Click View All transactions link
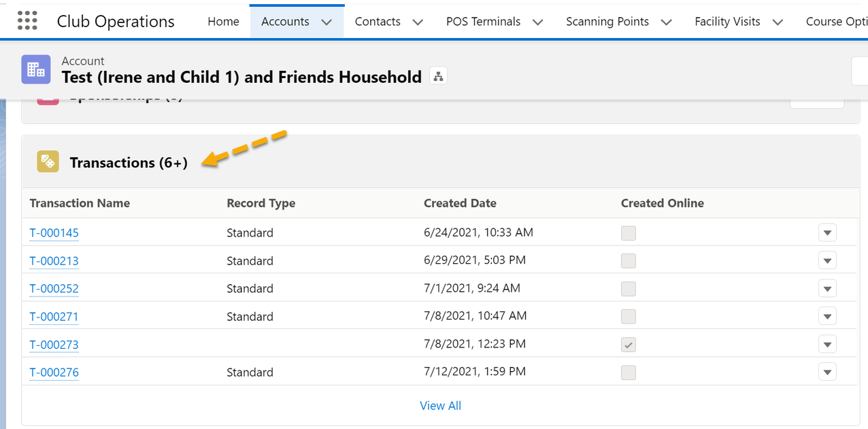 pos(440,406)
